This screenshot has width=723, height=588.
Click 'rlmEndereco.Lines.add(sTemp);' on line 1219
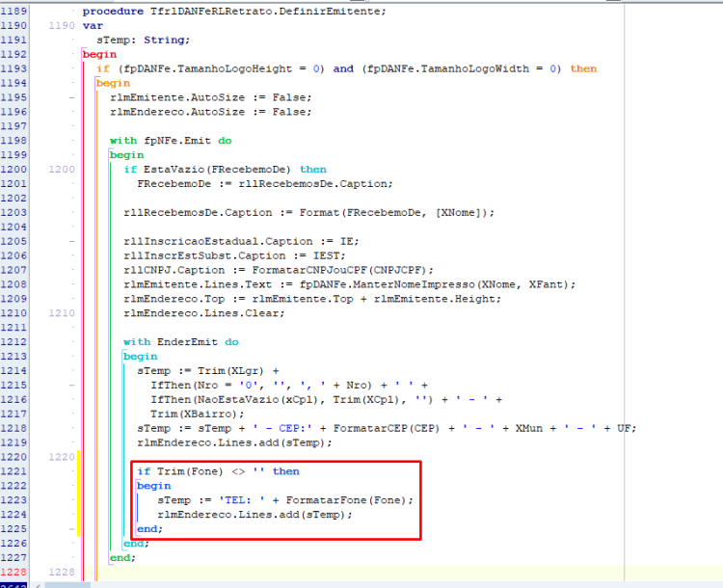click(234, 442)
